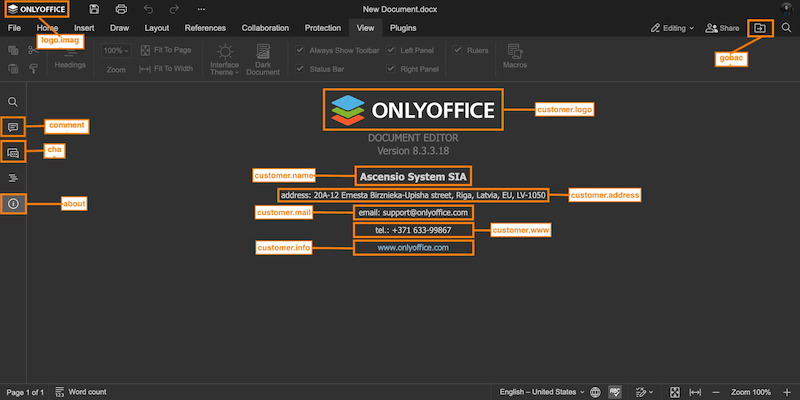Image resolution: width=800 pixels, height=400 pixels.
Task: Uncheck the Status Bar checkbox
Action: click(x=301, y=69)
